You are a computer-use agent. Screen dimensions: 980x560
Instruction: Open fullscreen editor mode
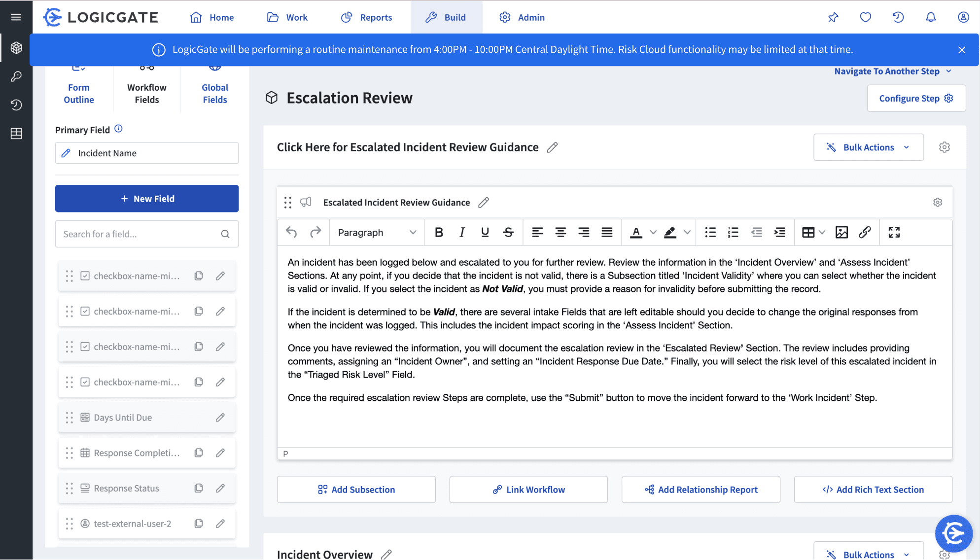[894, 232]
